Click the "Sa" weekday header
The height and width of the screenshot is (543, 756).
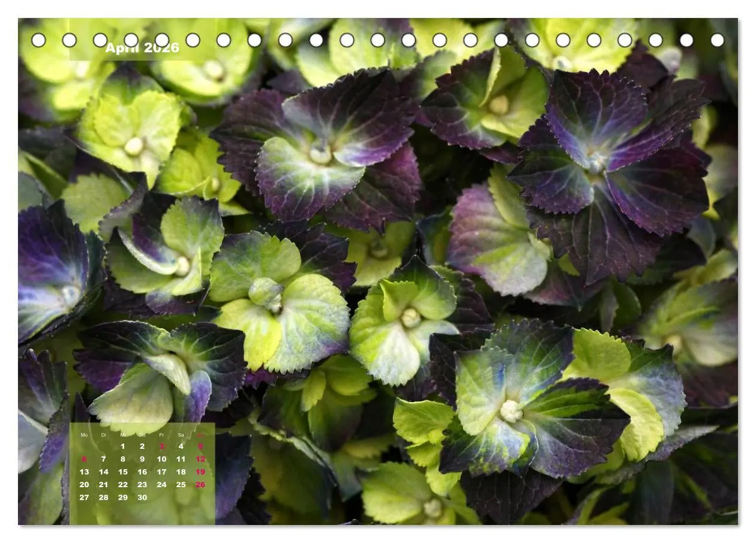pos(181,435)
